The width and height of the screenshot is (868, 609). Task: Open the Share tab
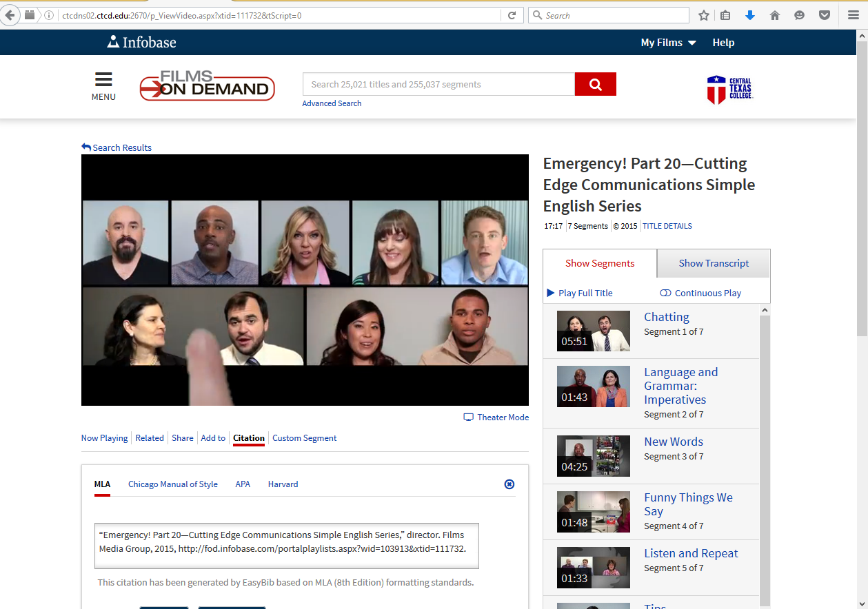[183, 438]
